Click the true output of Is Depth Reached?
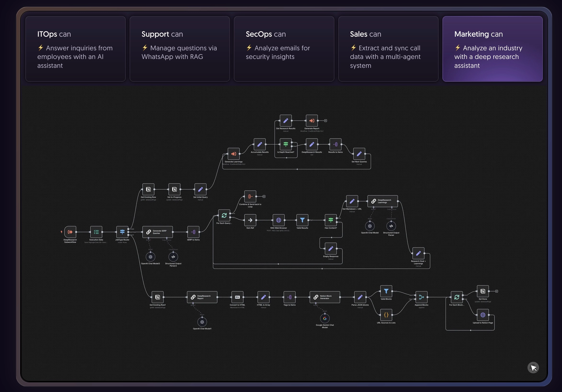 (292, 143)
